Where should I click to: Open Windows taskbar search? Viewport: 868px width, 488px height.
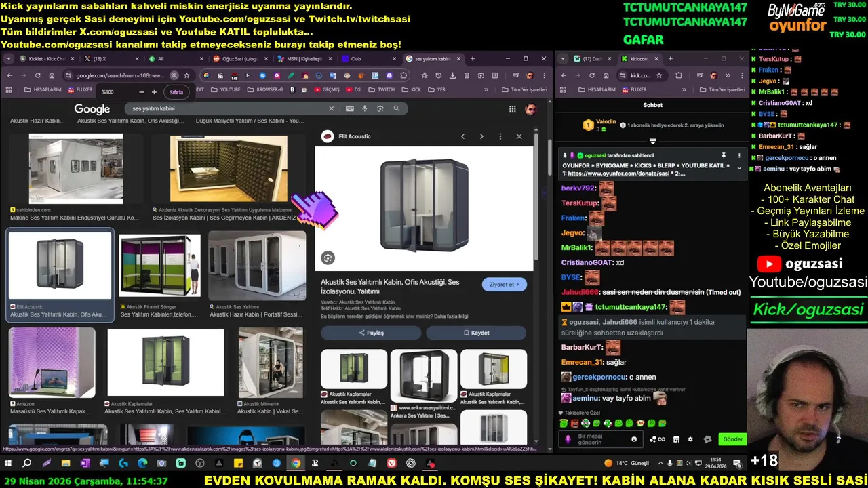click(27, 464)
